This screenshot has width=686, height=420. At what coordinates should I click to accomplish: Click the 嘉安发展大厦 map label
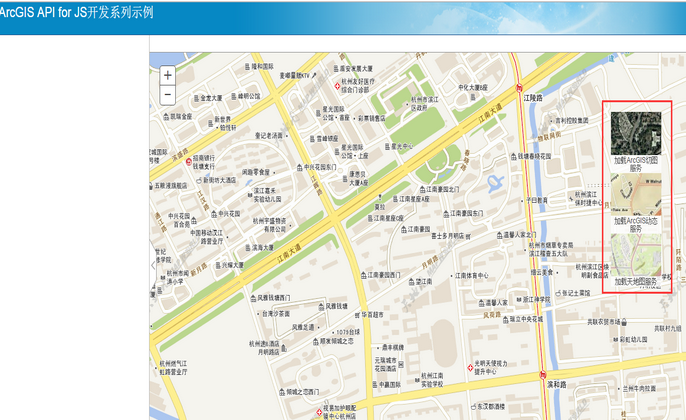pos(356,69)
